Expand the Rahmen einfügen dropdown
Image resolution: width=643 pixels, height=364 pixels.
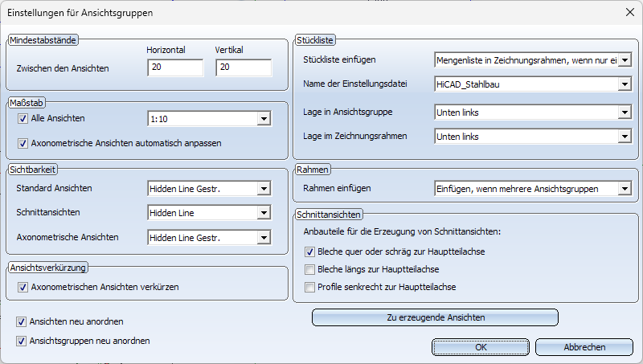click(625, 189)
